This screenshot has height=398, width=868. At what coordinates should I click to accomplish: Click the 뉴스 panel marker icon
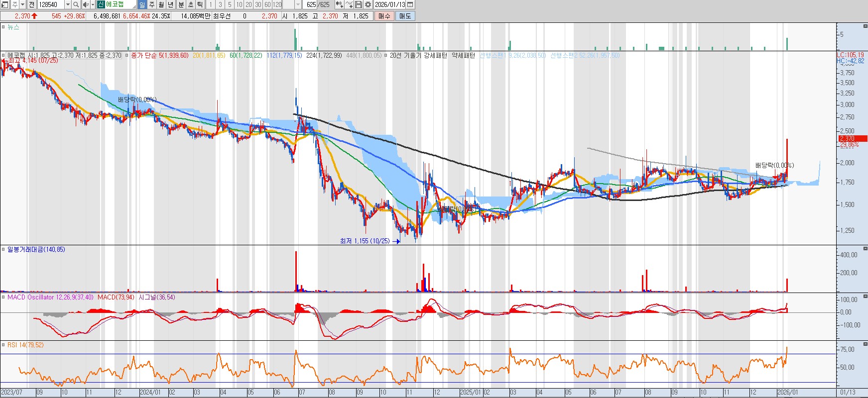[x=3, y=27]
